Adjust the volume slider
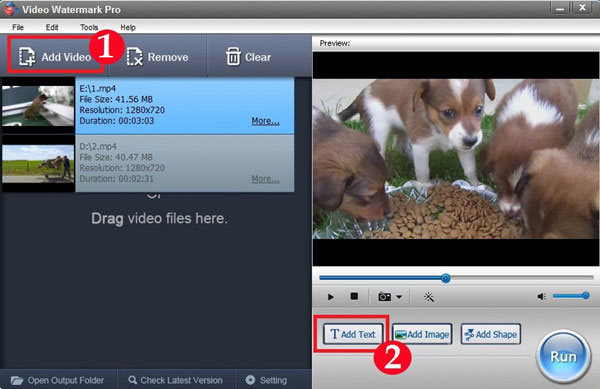This screenshot has width=600, height=389. (571, 296)
